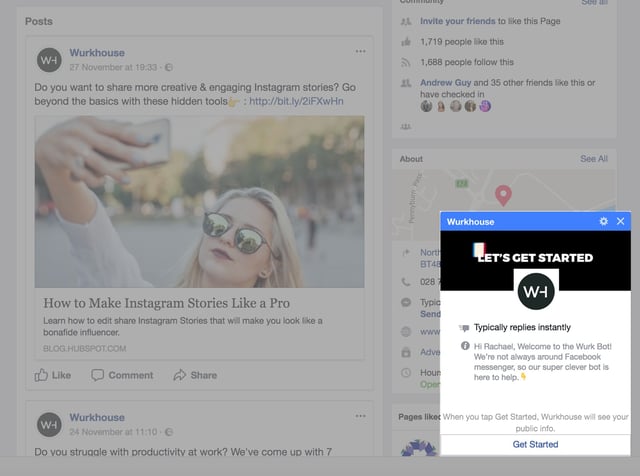
Task: Click the clock hours icon in About
Action: pos(406,372)
